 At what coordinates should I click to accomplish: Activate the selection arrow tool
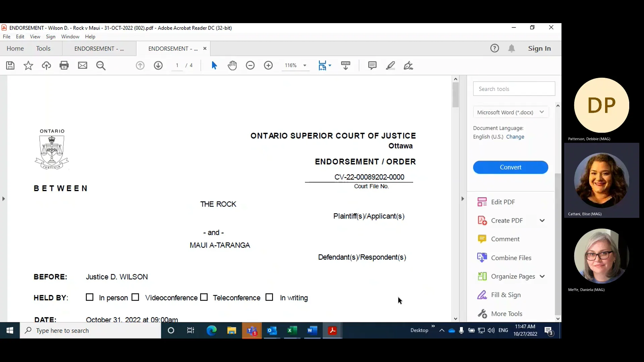(x=214, y=65)
